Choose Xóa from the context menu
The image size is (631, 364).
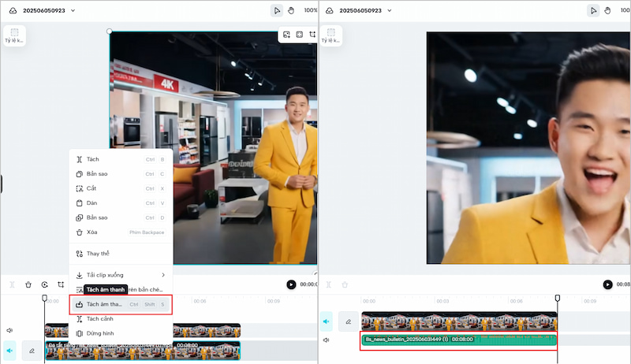pos(121,232)
